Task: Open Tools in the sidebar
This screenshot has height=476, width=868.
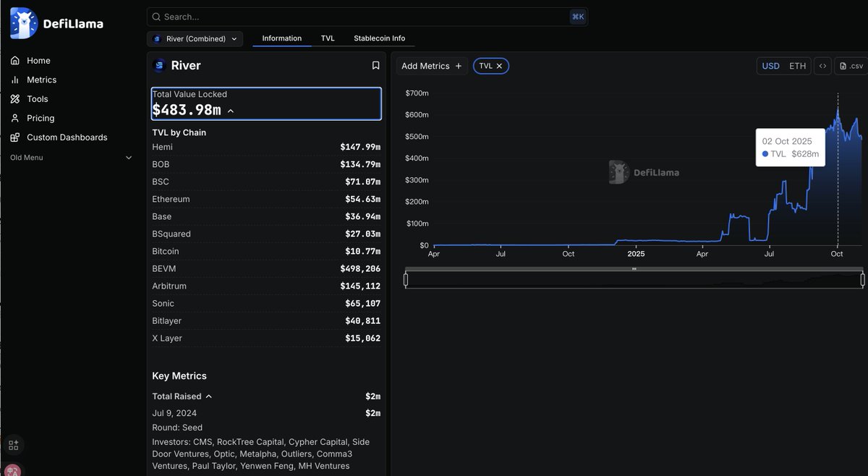Action: (37, 99)
